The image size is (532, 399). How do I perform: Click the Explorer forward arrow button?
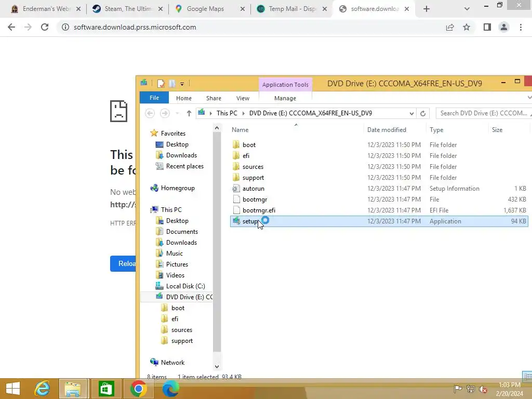coord(165,113)
